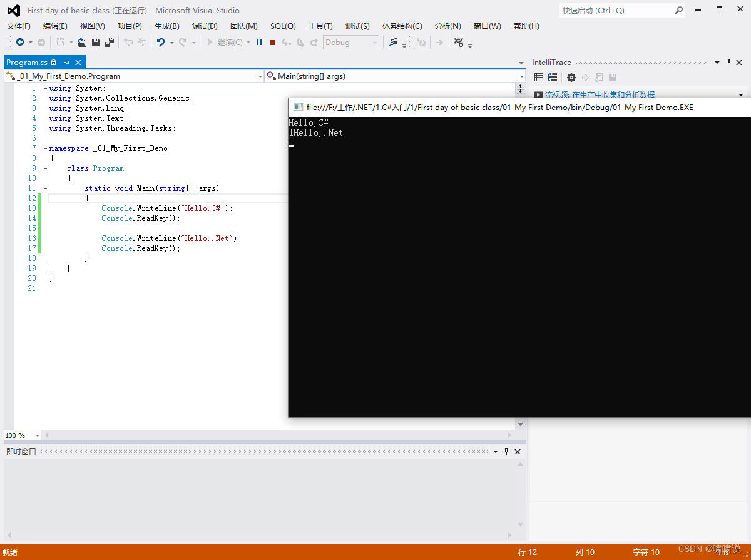Click the Step Into debug icon

tap(287, 42)
